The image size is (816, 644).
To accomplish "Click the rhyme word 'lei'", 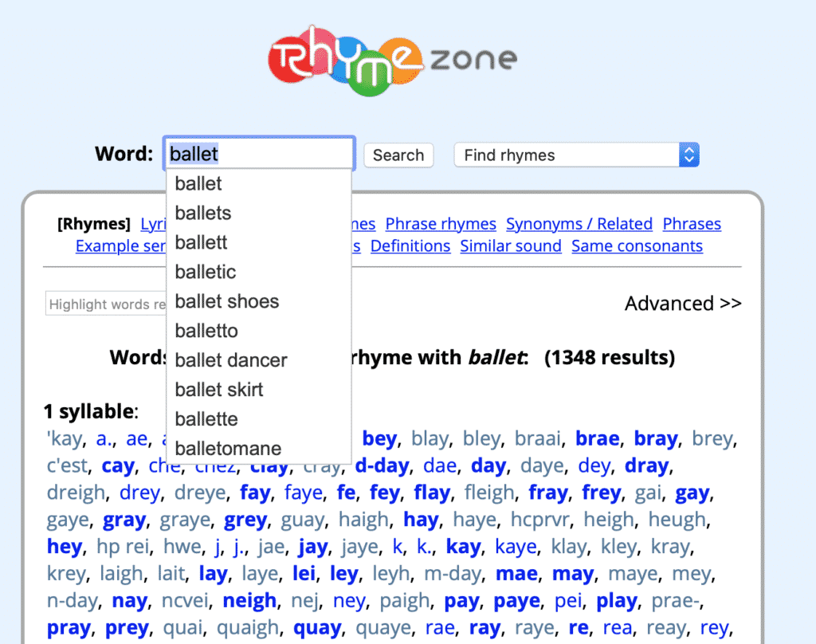I will [x=304, y=574].
